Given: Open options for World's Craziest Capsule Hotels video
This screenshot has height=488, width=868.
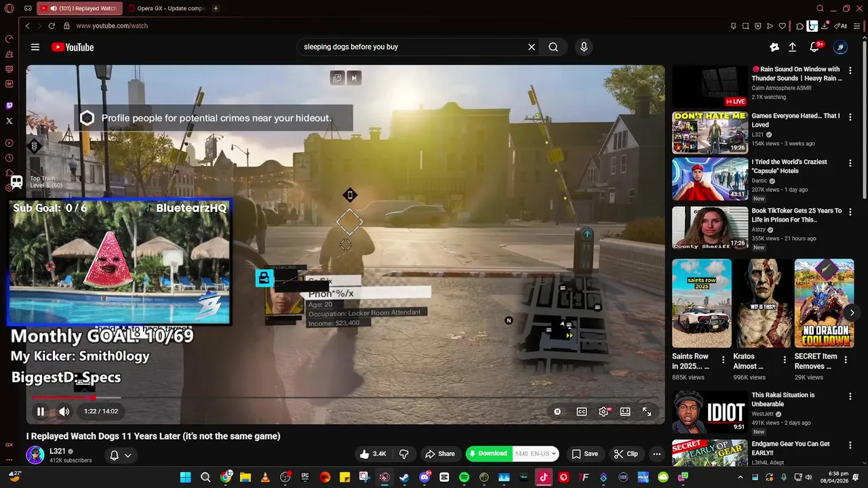Looking at the screenshot, I should click(850, 163).
